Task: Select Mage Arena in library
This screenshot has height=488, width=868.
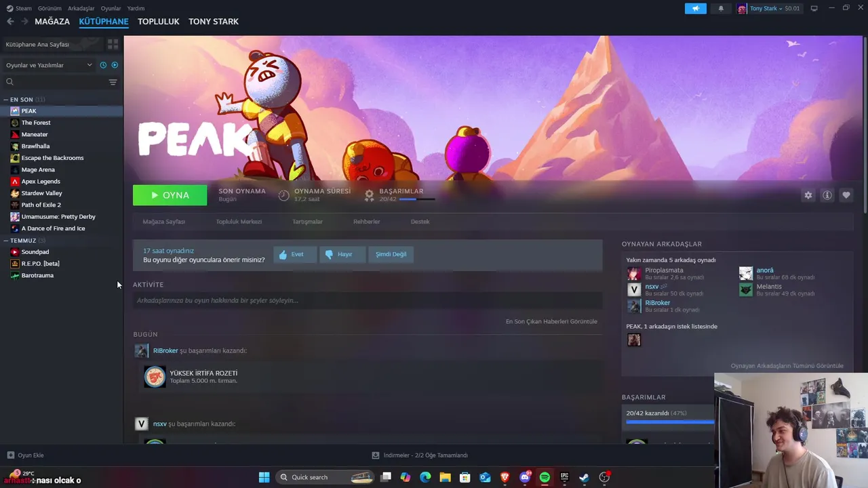Action: 38,169
